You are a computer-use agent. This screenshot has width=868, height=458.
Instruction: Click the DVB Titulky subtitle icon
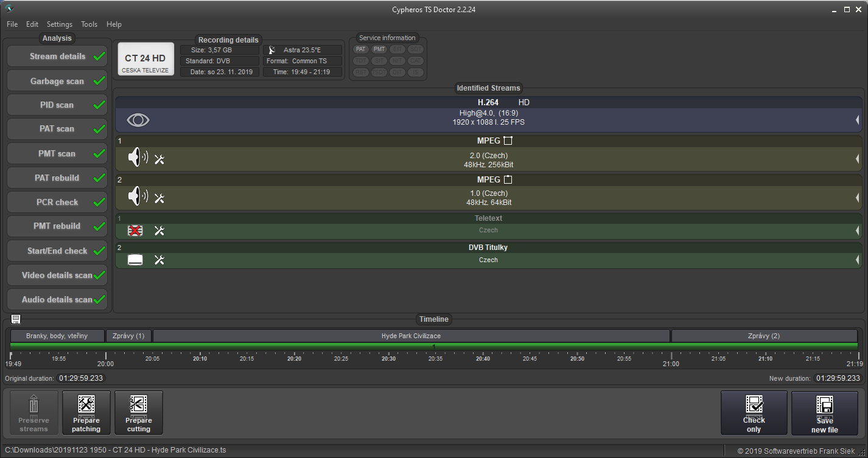(135, 260)
